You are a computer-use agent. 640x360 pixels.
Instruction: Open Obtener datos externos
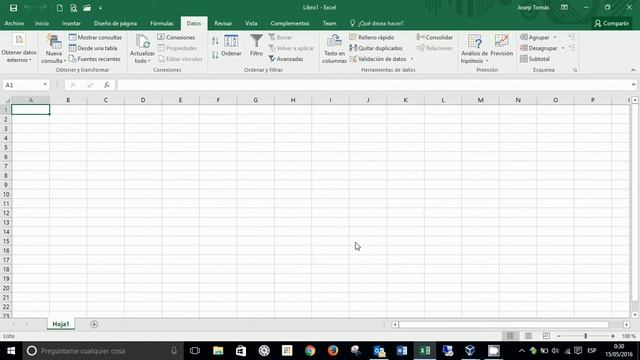tap(19, 49)
